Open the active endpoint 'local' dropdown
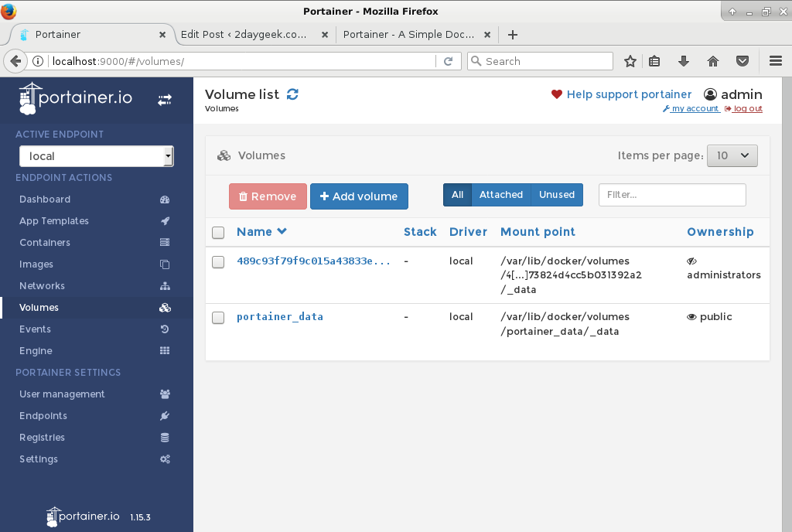Image resolution: width=792 pixels, height=532 pixels. (x=97, y=156)
